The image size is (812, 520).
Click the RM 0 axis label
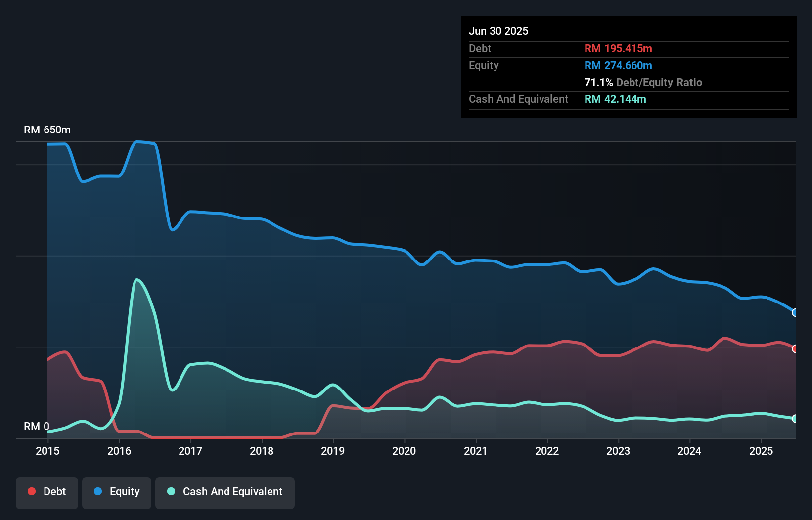36,426
